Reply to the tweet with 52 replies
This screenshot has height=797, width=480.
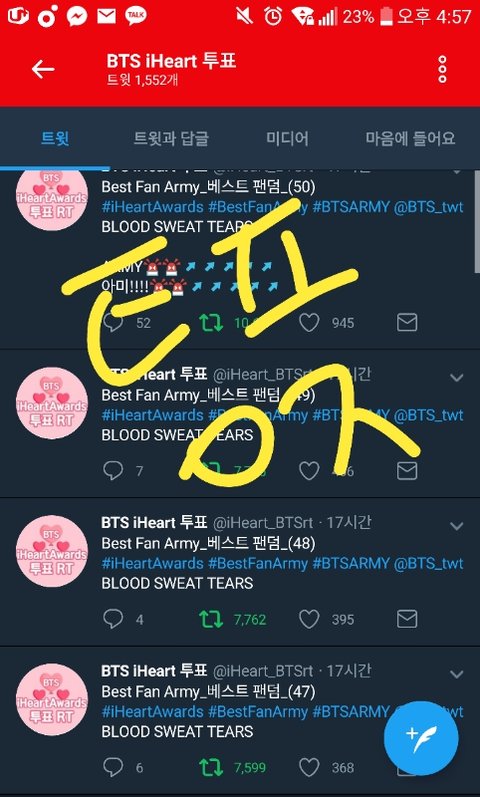[112, 322]
